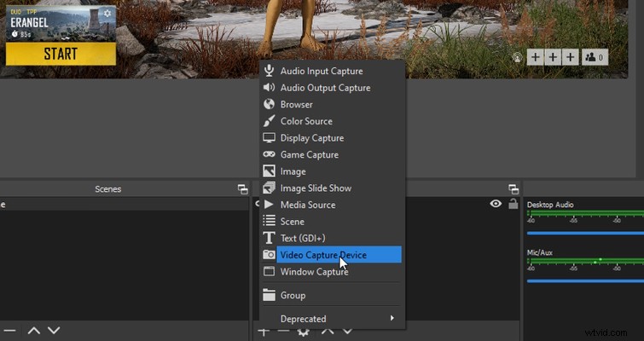
Task: Open the friends count button
Action: coord(595,57)
